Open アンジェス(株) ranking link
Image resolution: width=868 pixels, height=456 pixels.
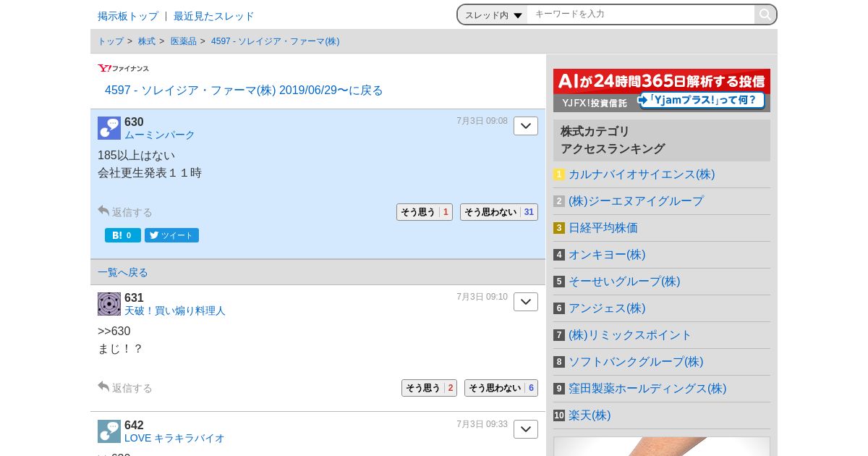click(607, 308)
